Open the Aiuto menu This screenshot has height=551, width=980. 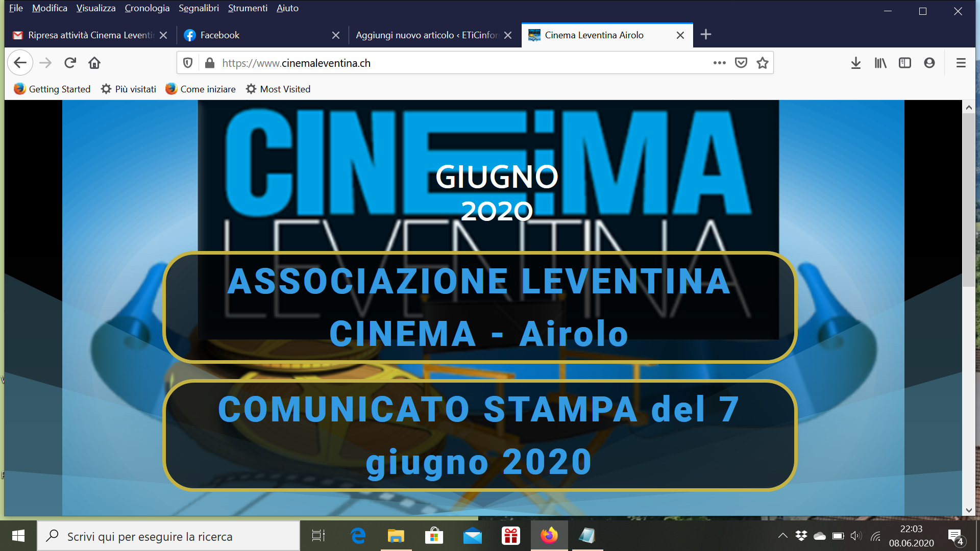pos(287,8)
